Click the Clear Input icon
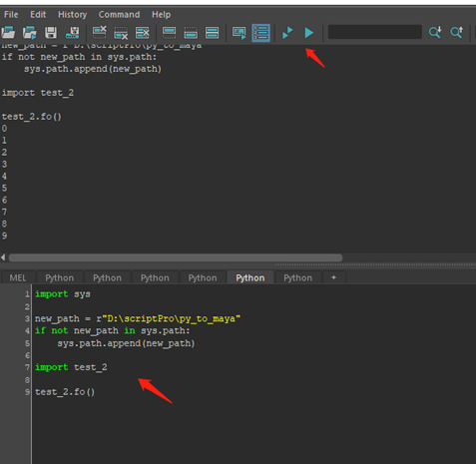The width and height of the screenshot is (476, 464). pyautogui.click(x=121, y=33)
